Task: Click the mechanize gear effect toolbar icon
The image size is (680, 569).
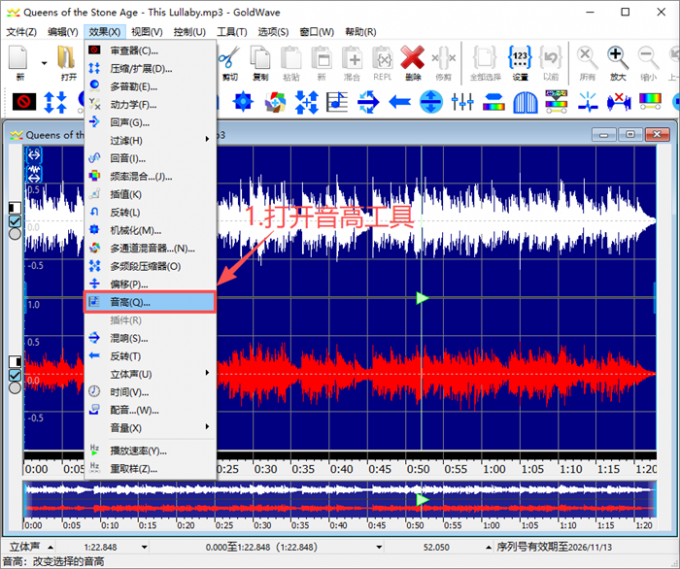Action: click(x=243, y=102)
